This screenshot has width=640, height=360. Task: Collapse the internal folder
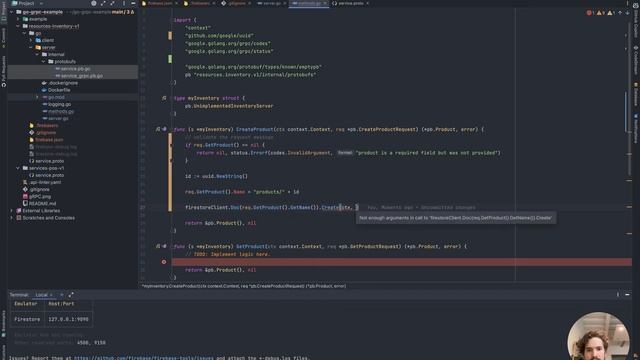click(x=38, y=54)
